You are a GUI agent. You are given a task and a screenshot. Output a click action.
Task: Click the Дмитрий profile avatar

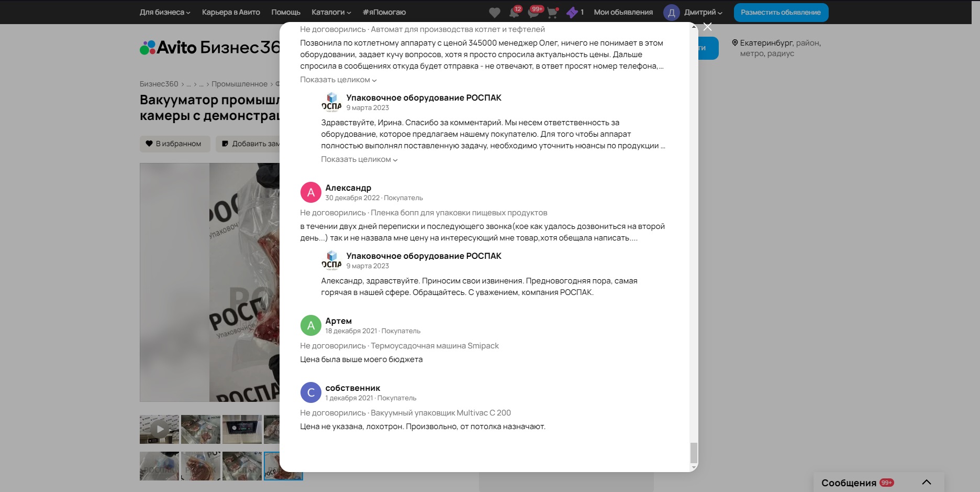tap(671, 13)
